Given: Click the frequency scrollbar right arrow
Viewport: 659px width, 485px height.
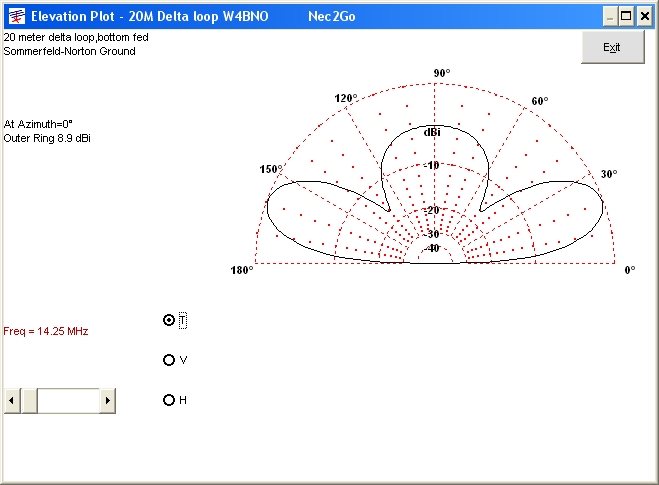Looking at the screenshot, I should click(x=108, y=401).
